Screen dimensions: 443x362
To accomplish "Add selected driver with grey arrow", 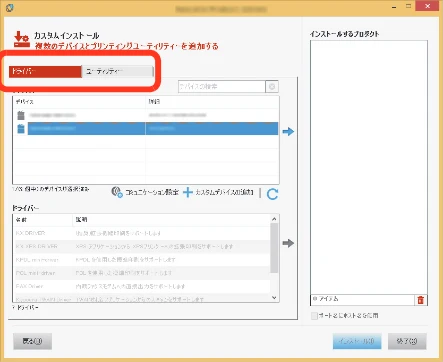I will coord(288,243).
